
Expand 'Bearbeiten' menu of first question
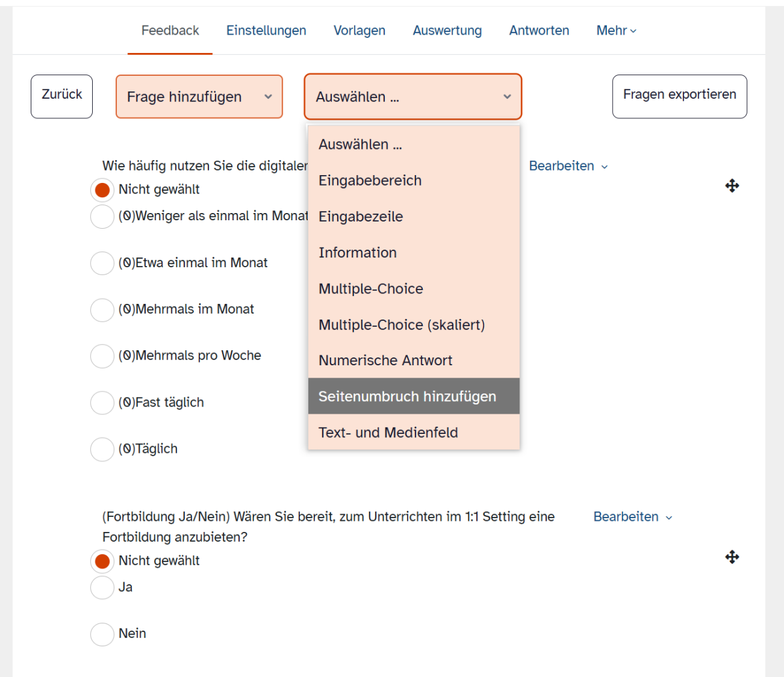(568, 166)
